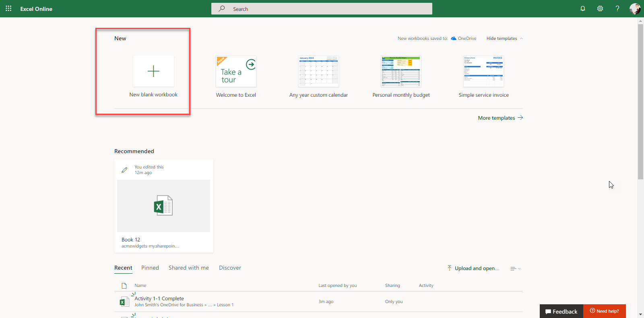Open the notifications bell

(x=582, y=8)
